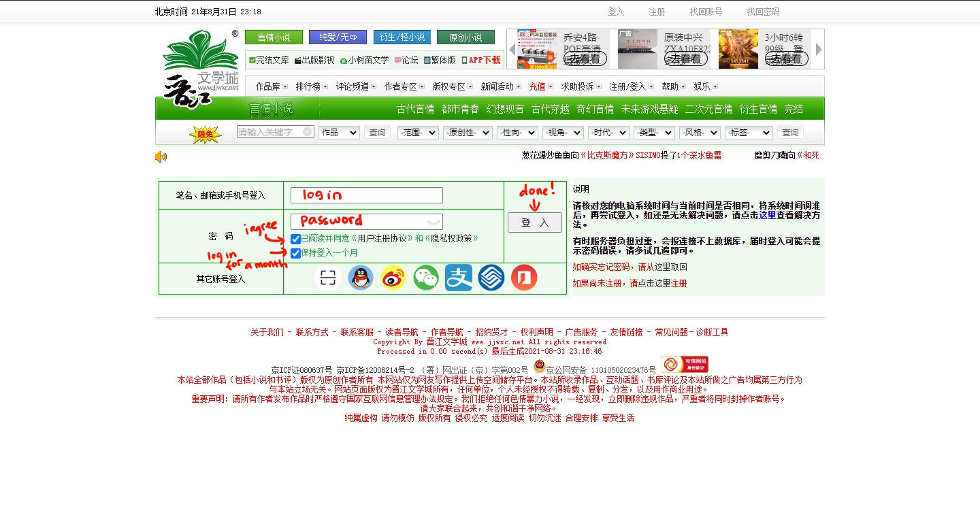Uncheck the user agreement consent checkbox
Viewport: 980px width, 513px height.
(x=295, y=239)
